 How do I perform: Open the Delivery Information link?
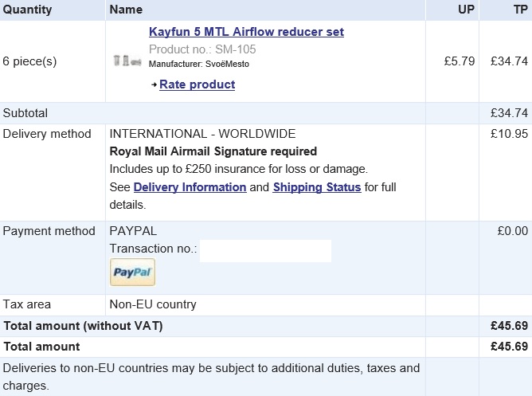(x=190, y=187)
